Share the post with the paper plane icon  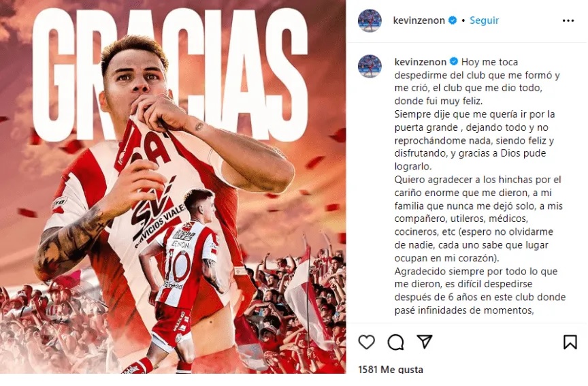click(425, 341)
